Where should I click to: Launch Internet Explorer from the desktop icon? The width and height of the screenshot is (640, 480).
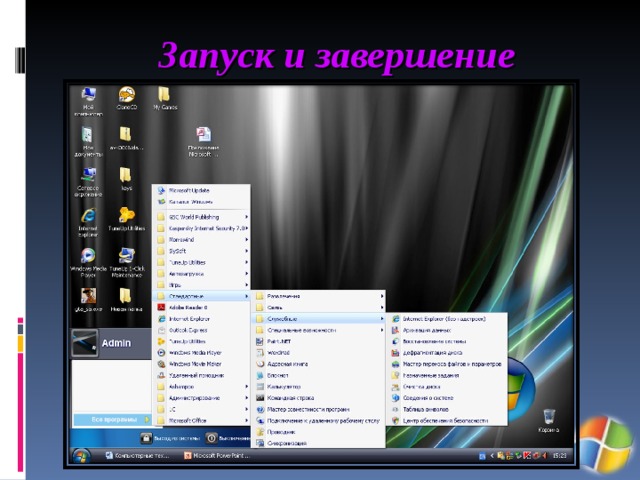pos(88,216)
